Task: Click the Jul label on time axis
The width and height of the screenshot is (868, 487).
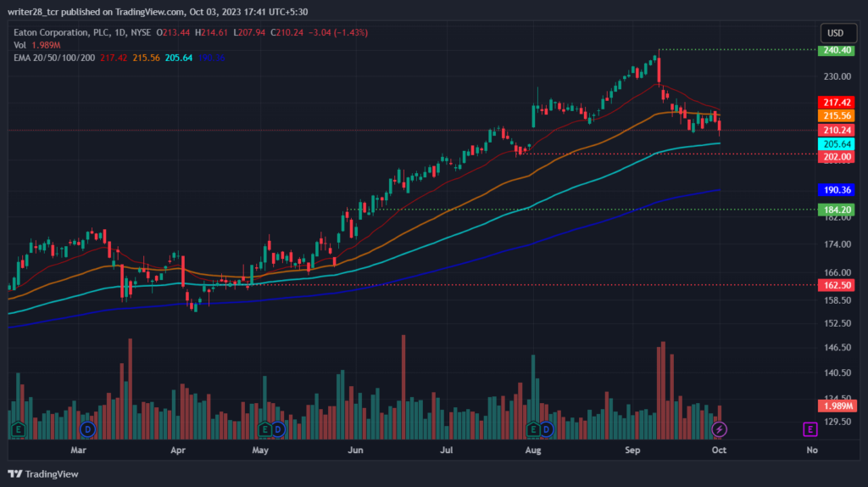Action: point(446,450)
